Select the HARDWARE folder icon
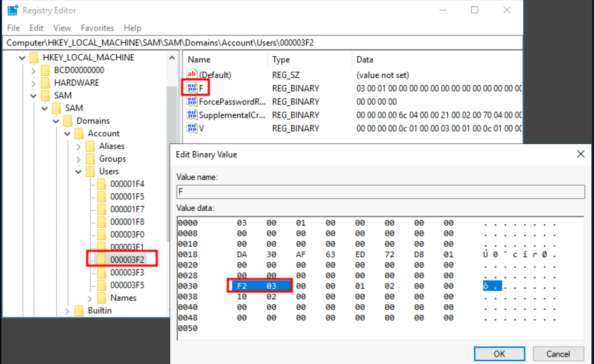594x364 pixels. click(x=45, y=83)
